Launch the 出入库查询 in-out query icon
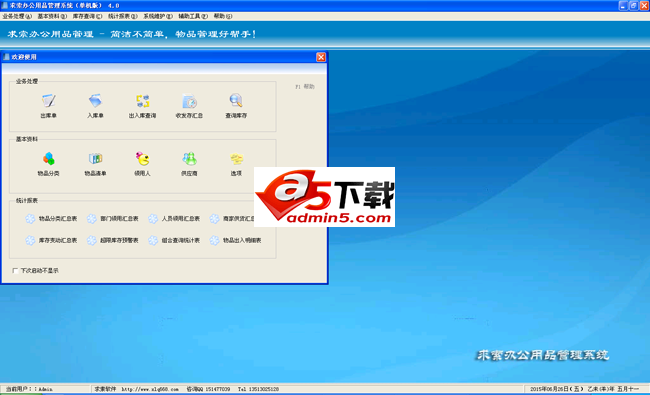Image resolution: width=650 pixels, height=395 pixels. [142, 101]
